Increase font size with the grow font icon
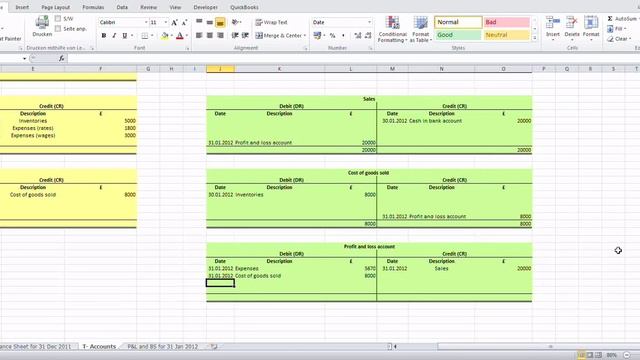This screenshot has width=640, height=360. (x=175, y=22)
